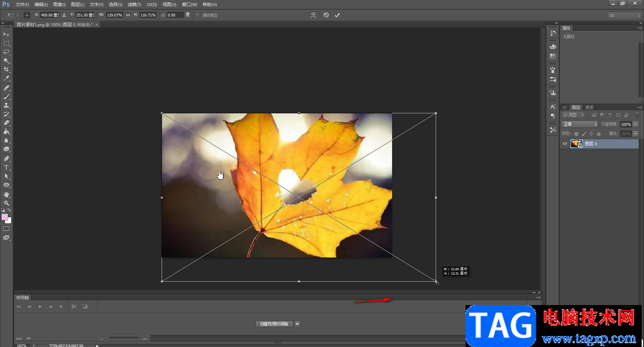
Task: Open the 滤镜(T) menu
Action: pyautogui.click(x=134, y=5)
